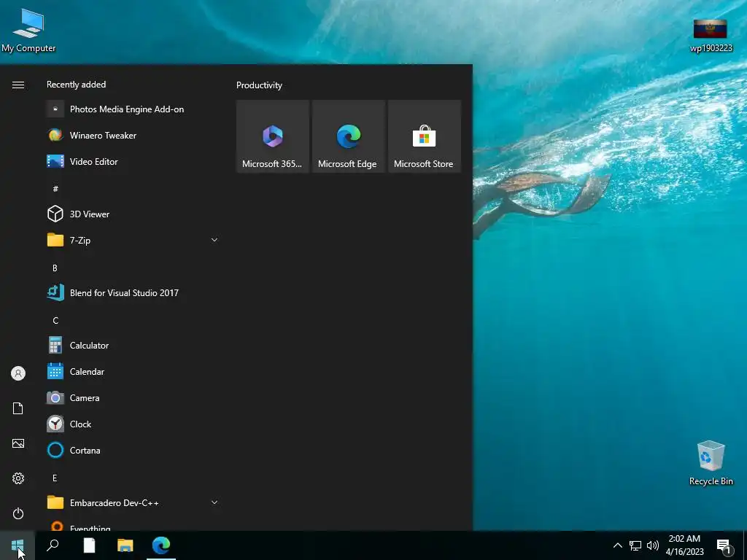Click the E letter header
The height and width of the screenshot is (560, 747).
tap(55, 478)
